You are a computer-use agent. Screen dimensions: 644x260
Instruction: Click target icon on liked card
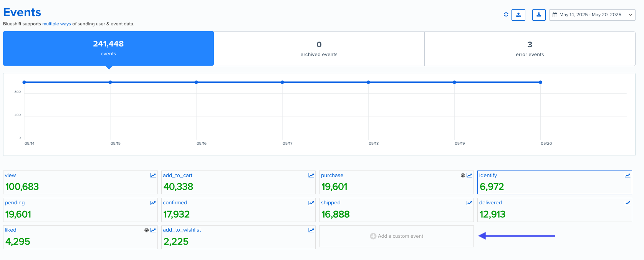[x=146, y=230]
